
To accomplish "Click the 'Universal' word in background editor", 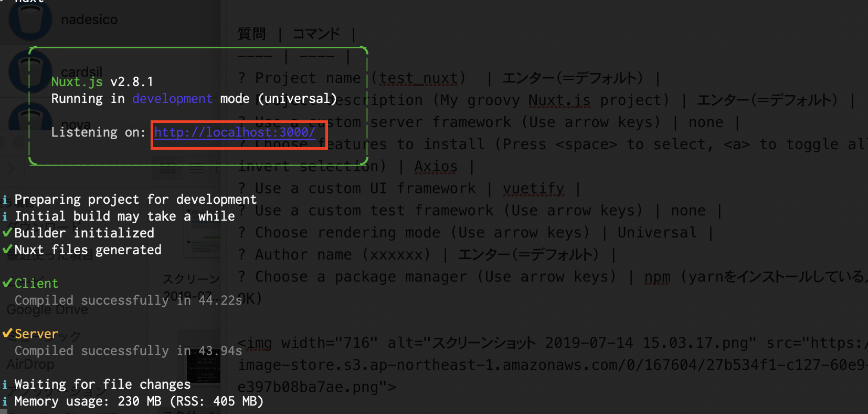I will point(657,233).
